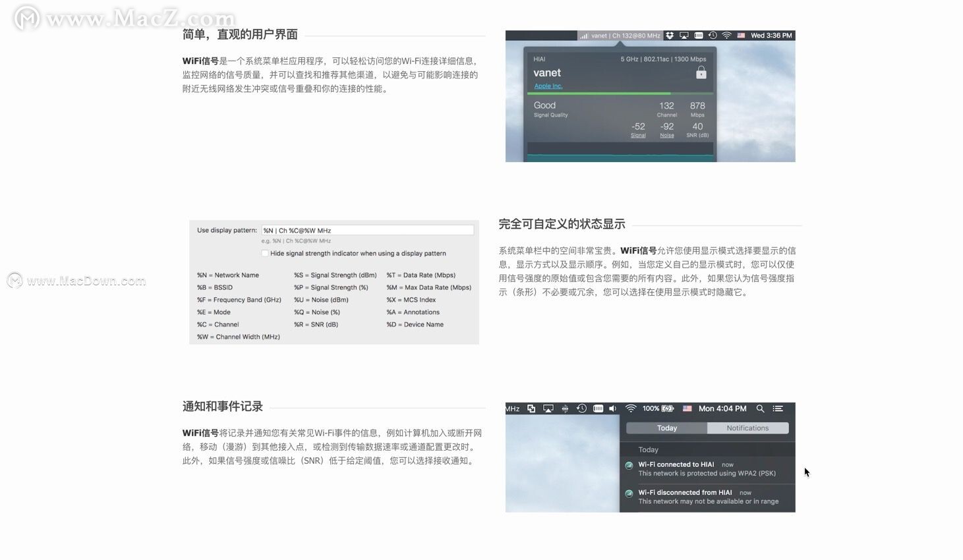Click Time Machine icon in the Mon 4:04 PM menu bar
Image resolution: width=963 pixels, height=560 pixels.
point(581,409)
